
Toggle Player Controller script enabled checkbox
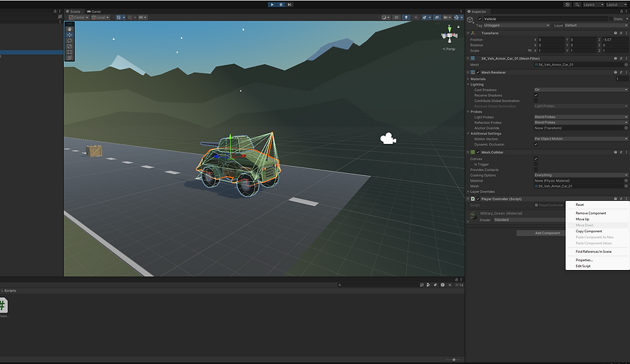click(x=478, y=199)
